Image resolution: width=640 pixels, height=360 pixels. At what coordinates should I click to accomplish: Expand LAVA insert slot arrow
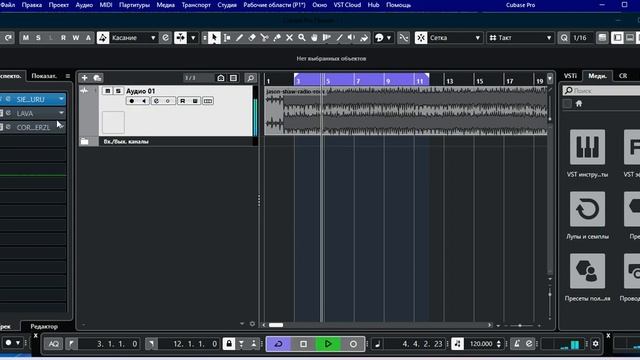(61, 113)
